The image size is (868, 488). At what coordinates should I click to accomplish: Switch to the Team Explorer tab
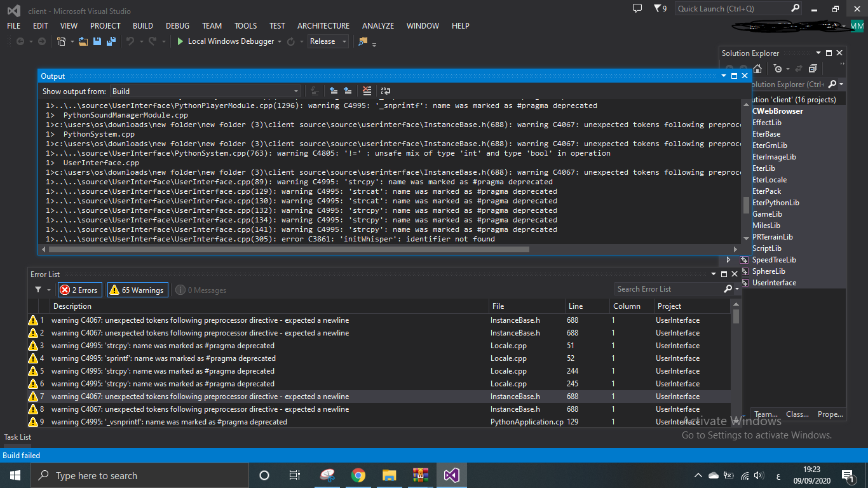tap(766, 414)
